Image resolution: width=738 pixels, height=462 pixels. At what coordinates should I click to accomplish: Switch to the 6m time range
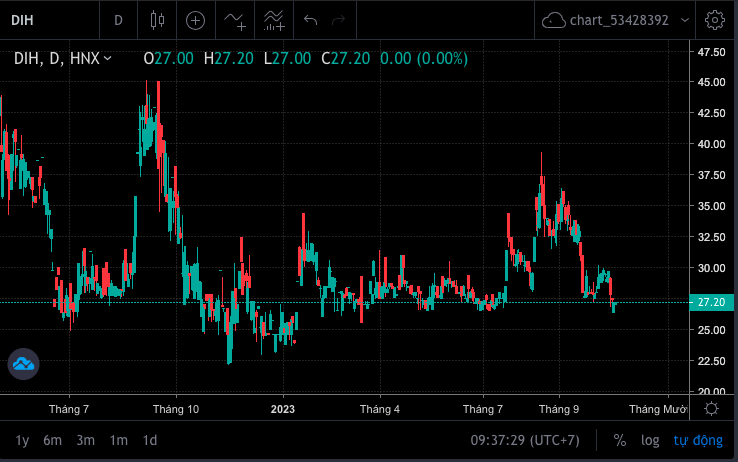coord(53,440)
